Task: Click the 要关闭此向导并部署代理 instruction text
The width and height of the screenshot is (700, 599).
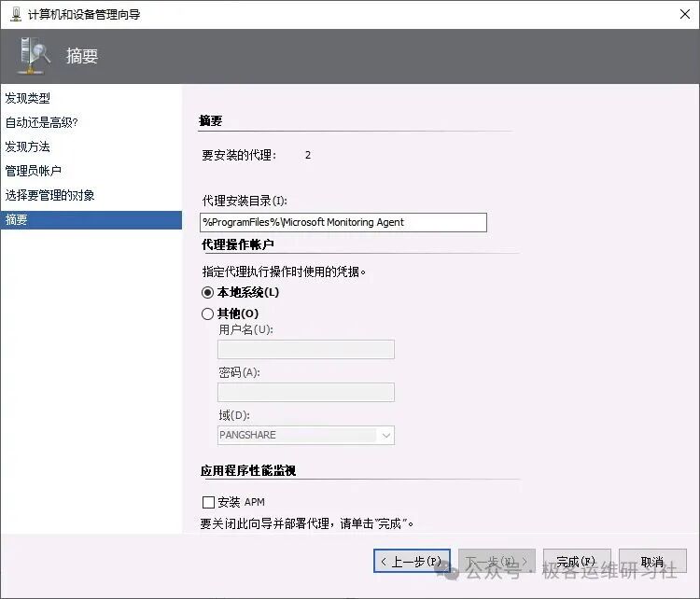Action: pos(307,523)
